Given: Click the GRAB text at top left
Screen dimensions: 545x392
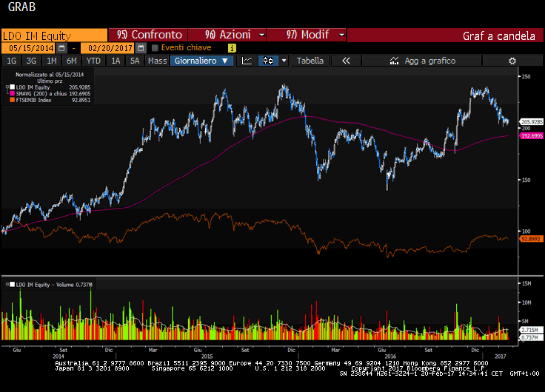Looking at the screenshot, I should coord(21,7).
